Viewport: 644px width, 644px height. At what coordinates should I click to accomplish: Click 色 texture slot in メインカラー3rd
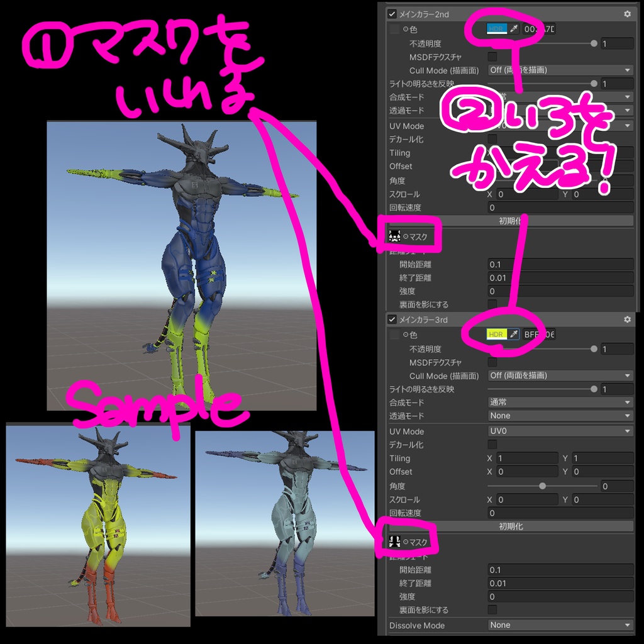tap(394, 335)
